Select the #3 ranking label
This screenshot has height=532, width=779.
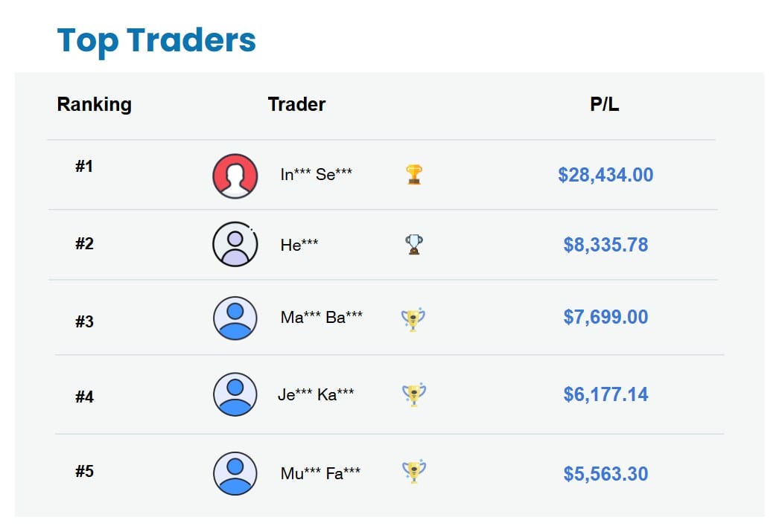[x=84, y=322]
